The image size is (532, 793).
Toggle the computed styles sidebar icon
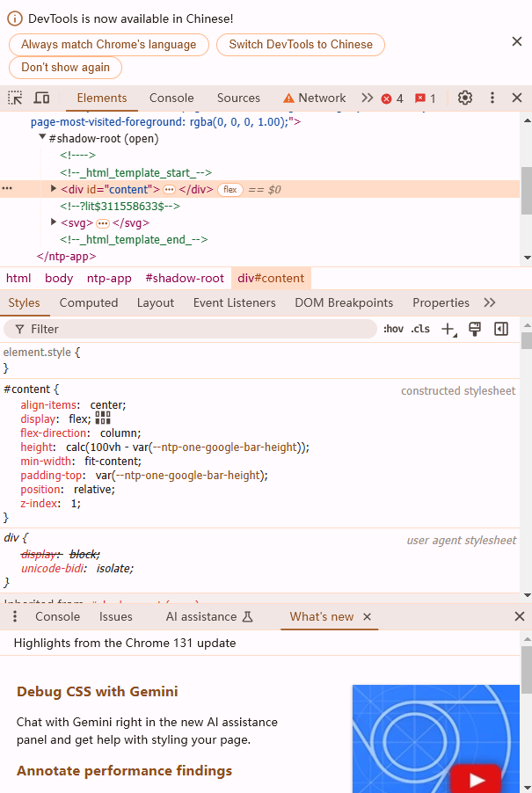point(501,329)
